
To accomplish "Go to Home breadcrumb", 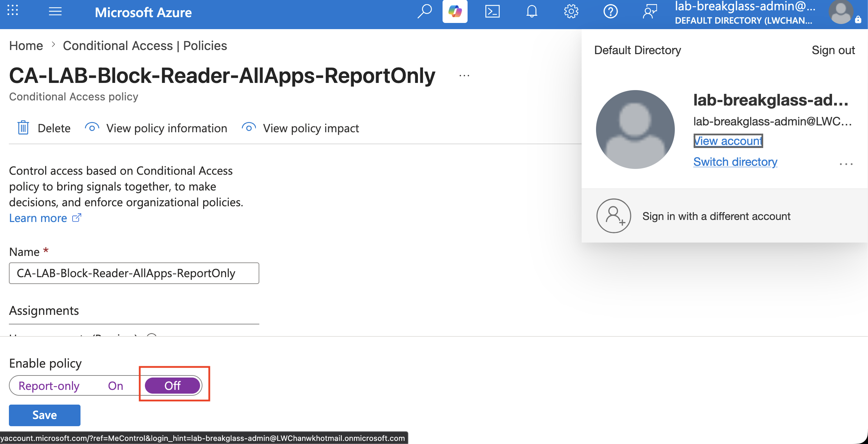I will tap(26, 46).
